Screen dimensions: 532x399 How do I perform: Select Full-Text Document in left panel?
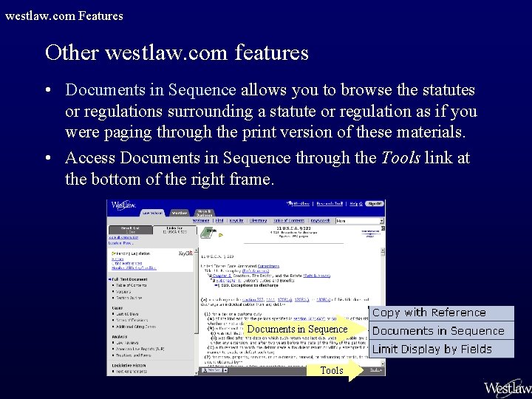129,279
